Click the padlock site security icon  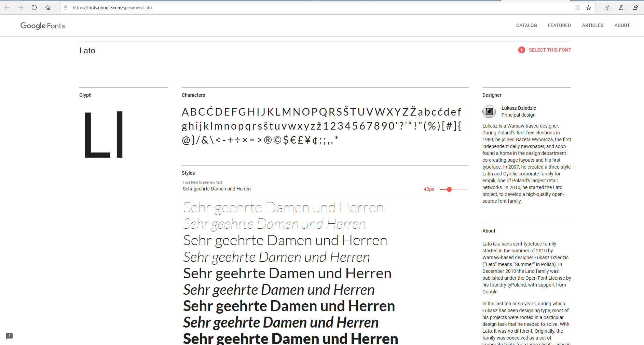point(66,8)
